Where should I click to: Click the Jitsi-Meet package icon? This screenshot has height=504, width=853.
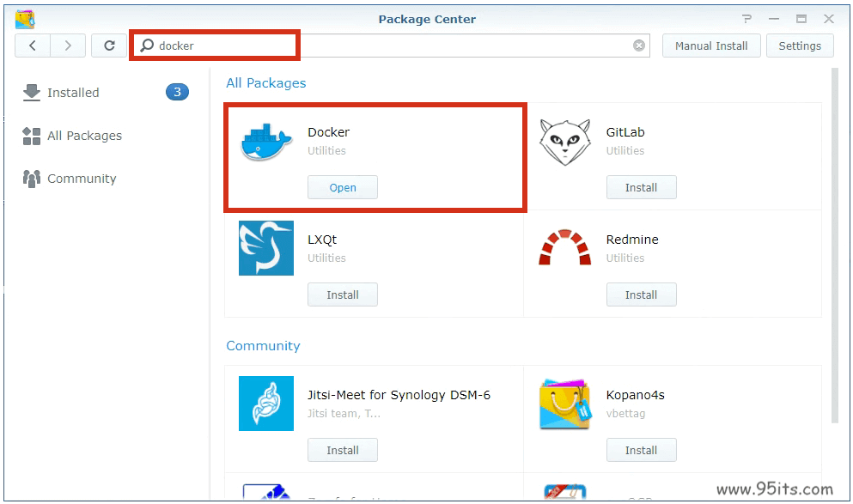click(266, 404)
